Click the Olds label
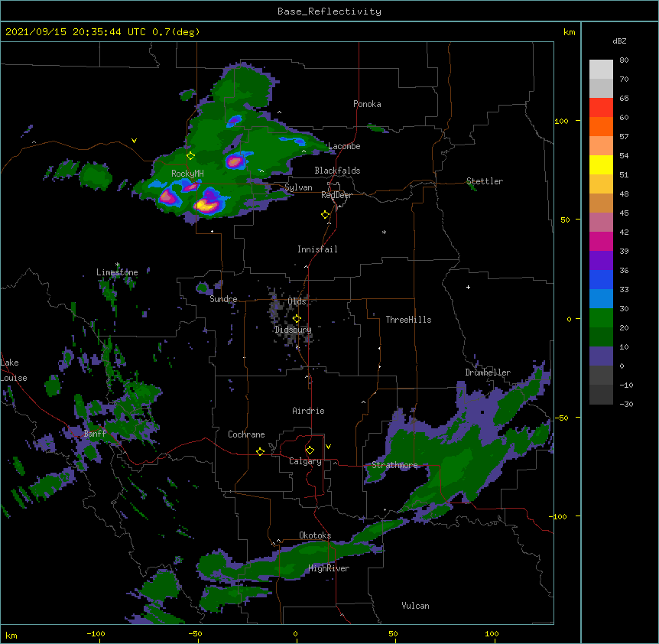659x644 pixels. (297, 301)
